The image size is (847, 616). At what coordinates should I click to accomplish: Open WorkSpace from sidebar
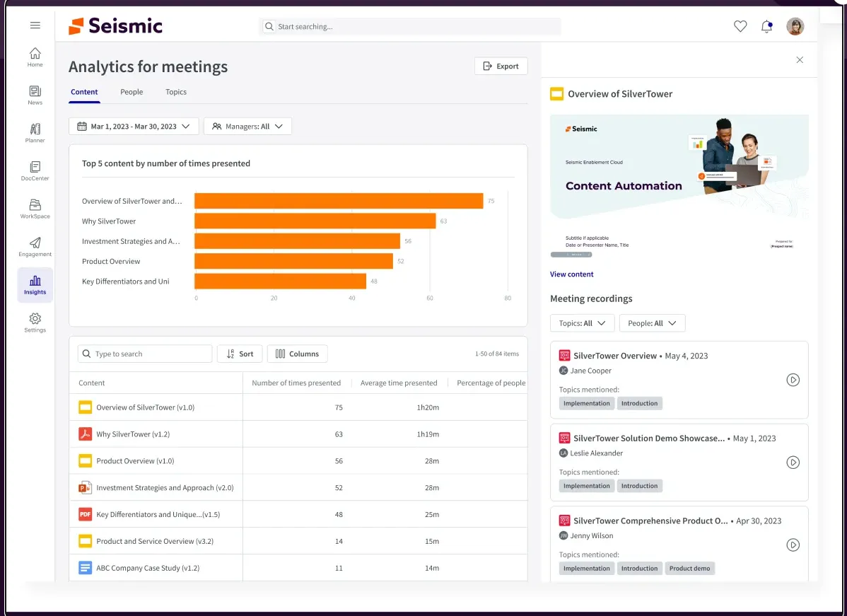(x=35, y=209)
